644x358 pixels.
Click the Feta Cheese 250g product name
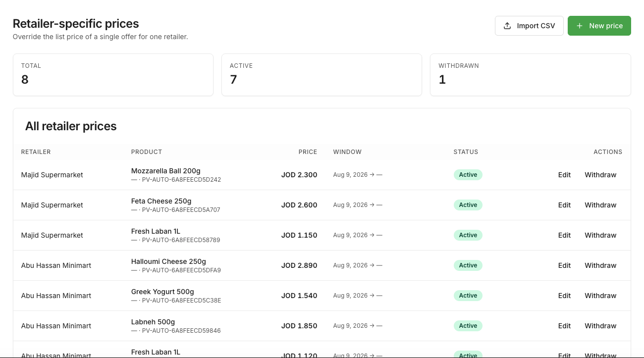(161, 201)
